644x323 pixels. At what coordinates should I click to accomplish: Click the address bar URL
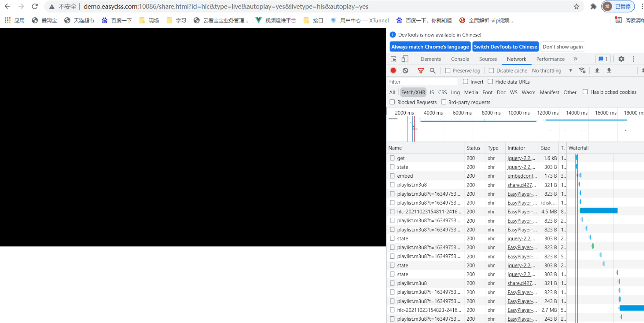[x=226, y=6]
